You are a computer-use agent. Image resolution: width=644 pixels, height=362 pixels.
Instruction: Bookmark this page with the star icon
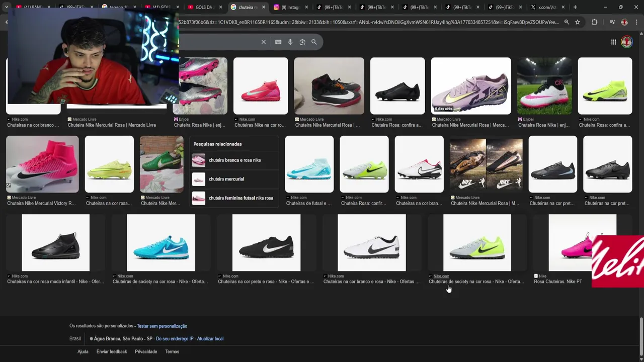[578, 22]
